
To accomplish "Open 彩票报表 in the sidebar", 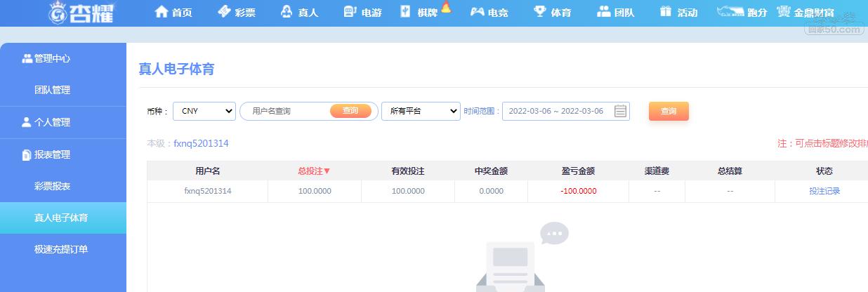I will pos(63,187).
